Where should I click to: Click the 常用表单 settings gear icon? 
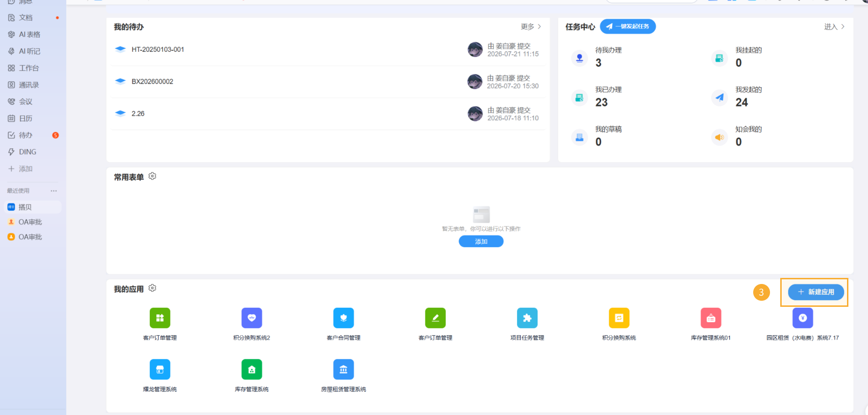(152, 176)
